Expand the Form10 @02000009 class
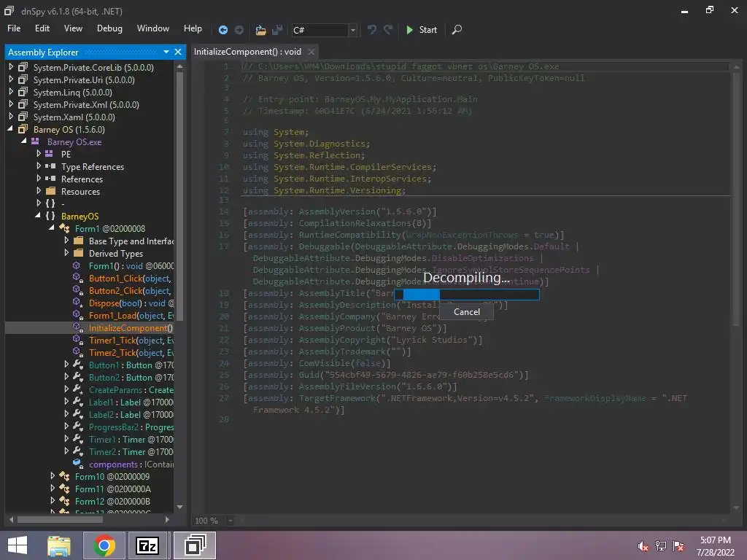747x560 pixels. tap(53, 476)
